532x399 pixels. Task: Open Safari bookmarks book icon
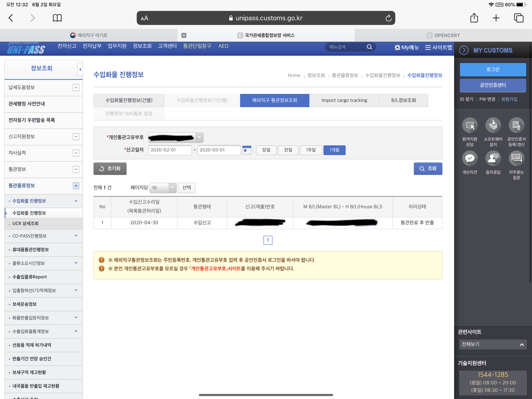pyautogui.click(x=57, y=18)
